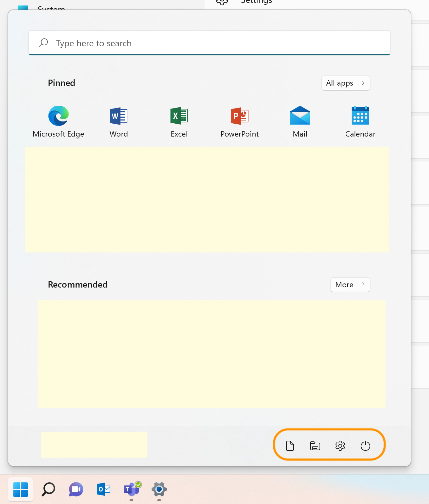Screen dimensions: 429x504
Task: Click the magnifier icon inside the search box
Action: pyautogui.click(x=43, y=43)
